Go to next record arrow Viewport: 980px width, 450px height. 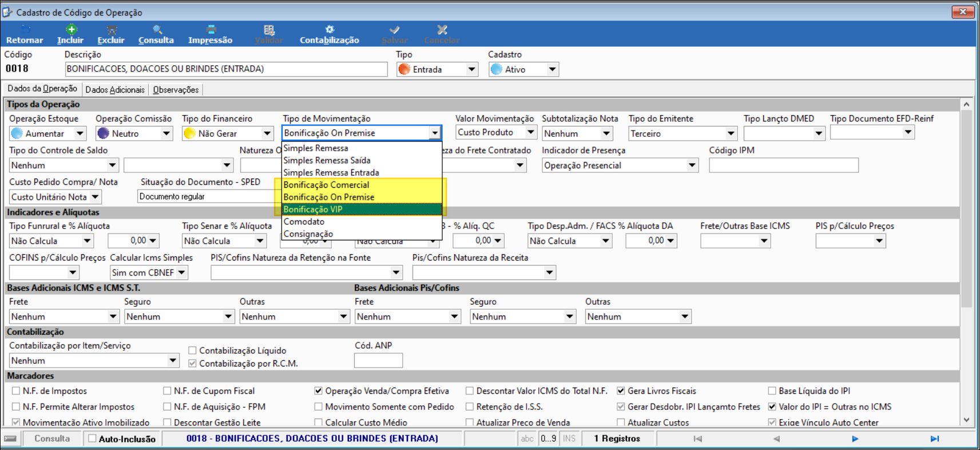tap(855, 439)
